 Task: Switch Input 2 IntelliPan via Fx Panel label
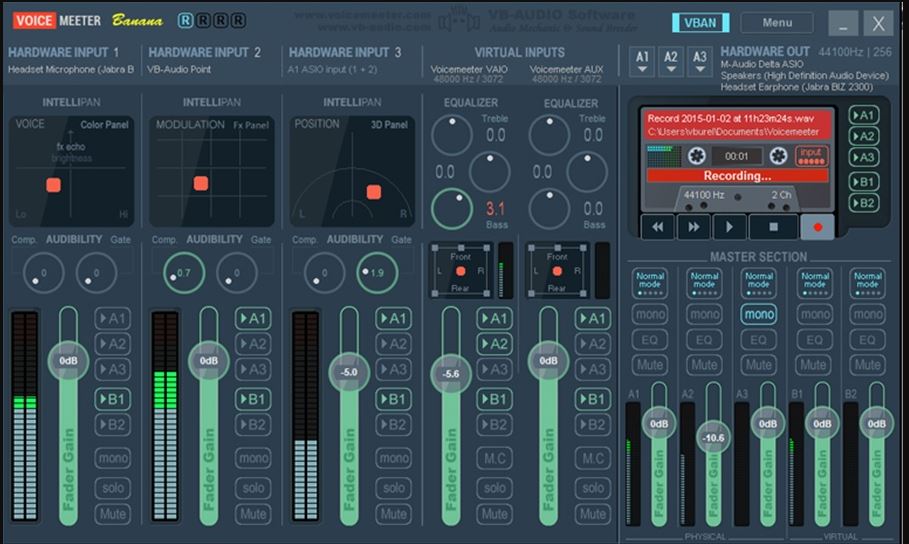click(251, 125)
